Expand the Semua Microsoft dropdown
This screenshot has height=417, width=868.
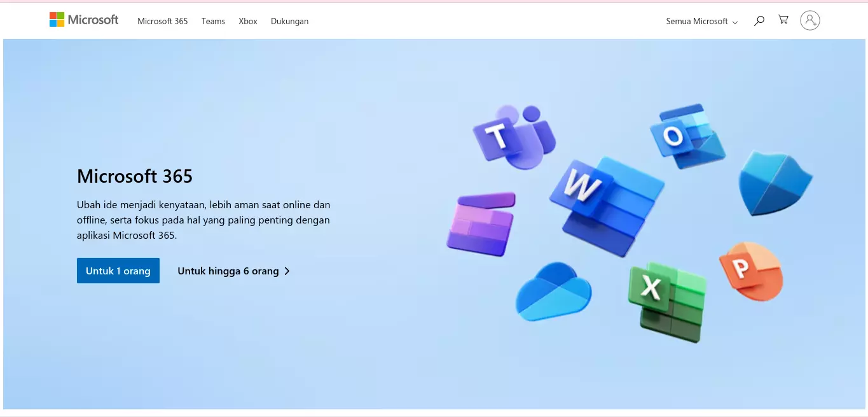(701, 21)
